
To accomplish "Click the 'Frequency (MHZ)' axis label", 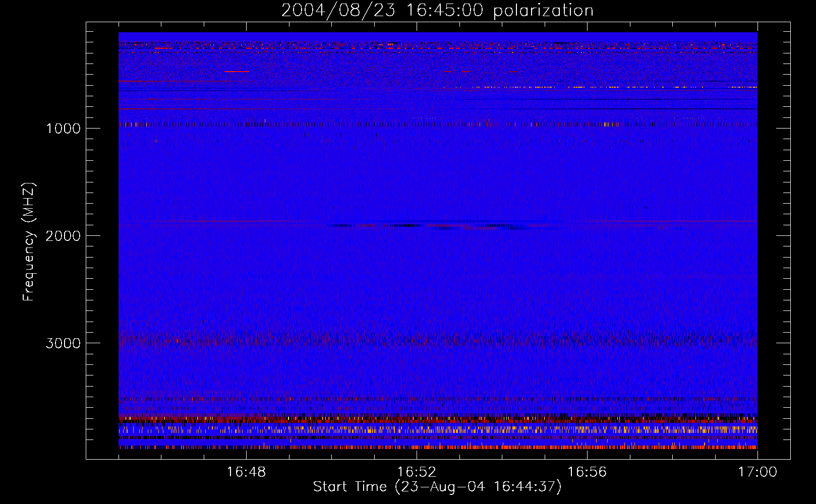I will pos(29,242).
